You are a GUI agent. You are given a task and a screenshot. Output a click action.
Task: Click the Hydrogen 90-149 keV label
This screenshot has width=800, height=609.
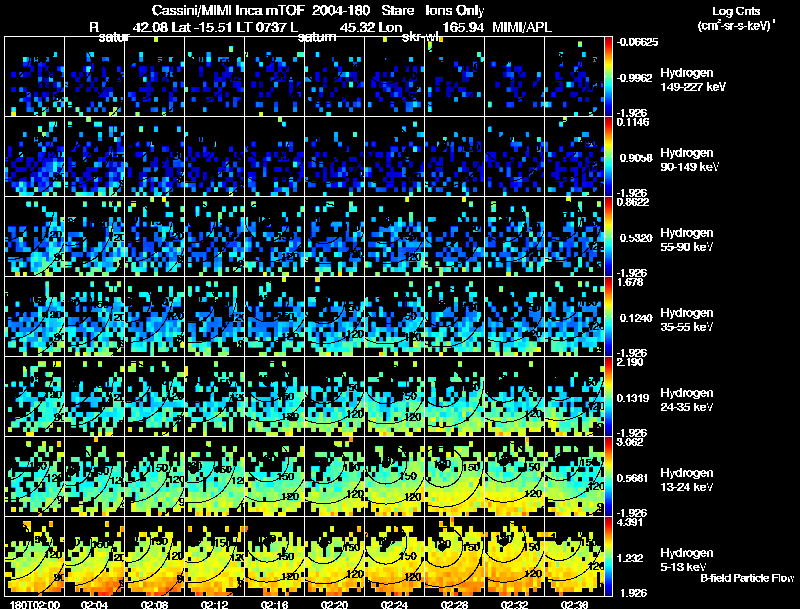coord(686,160)
